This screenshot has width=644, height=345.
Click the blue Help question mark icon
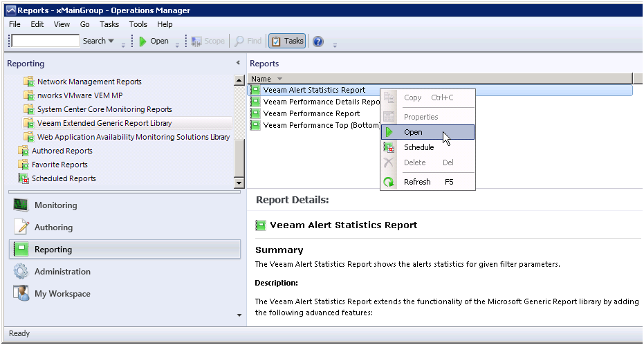[318, 41]
